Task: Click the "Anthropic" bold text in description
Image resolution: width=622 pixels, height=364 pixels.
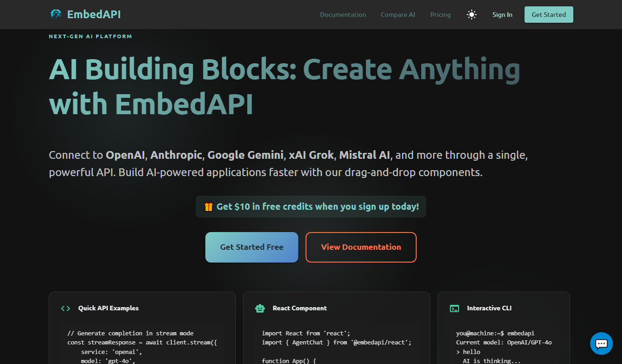Action: [x=176, y=155]
